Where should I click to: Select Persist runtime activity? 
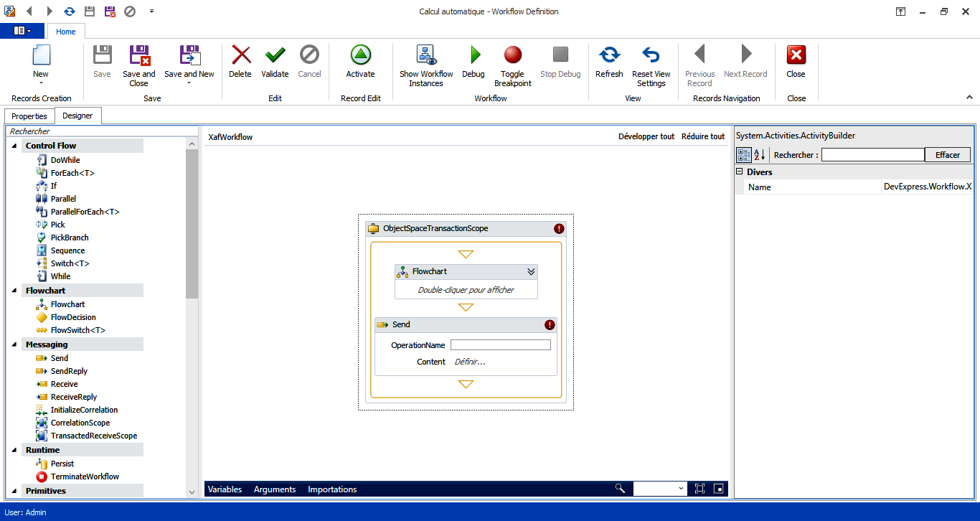(x=55, y=464)
